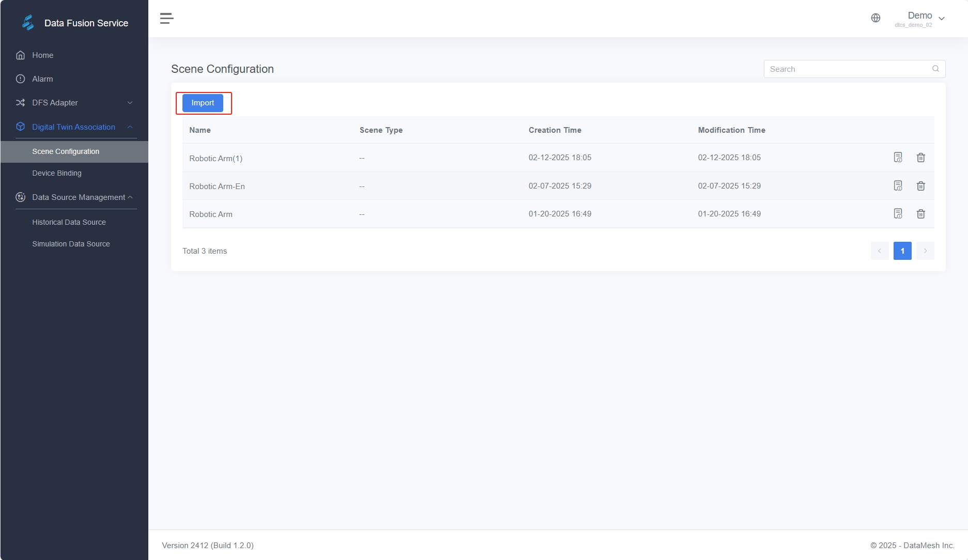
Task: Go to Home in sidebar
Action: (42, 55)
